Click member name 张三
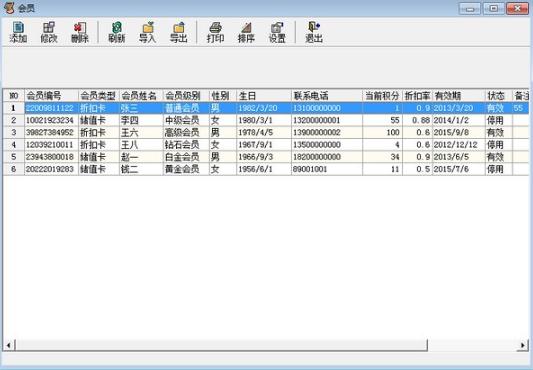Viewport: 533px width, 370px height. tap(141, 108)
